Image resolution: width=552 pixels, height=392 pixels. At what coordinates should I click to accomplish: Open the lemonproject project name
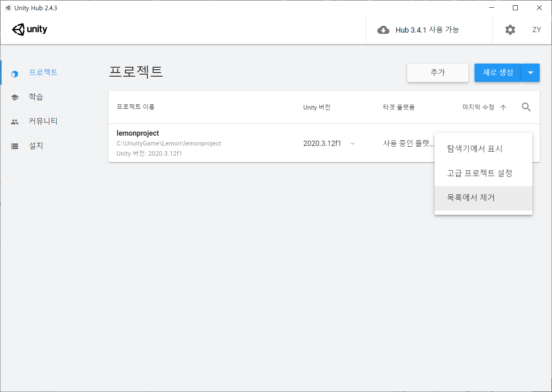point(138,133)
